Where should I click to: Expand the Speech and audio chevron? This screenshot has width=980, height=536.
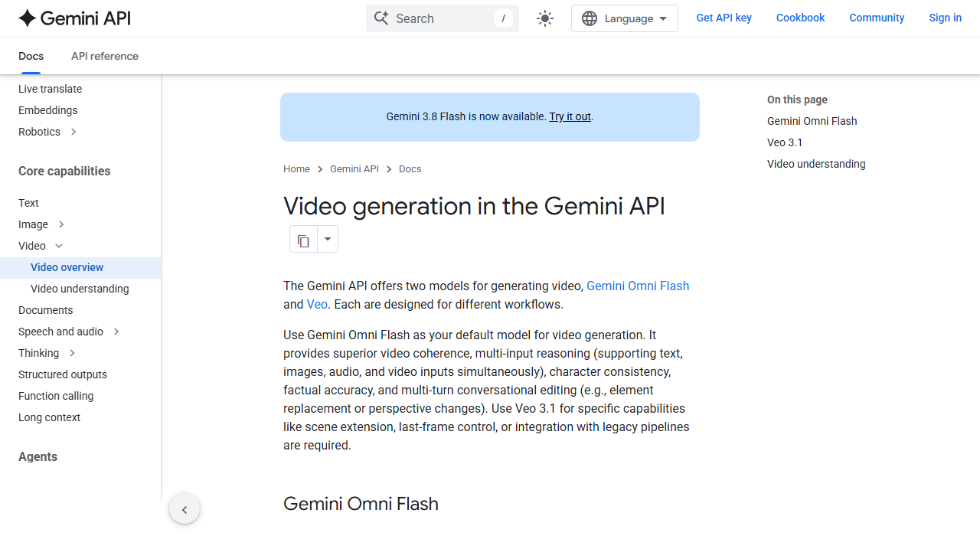pyautogui.click(x=116, y=332)
